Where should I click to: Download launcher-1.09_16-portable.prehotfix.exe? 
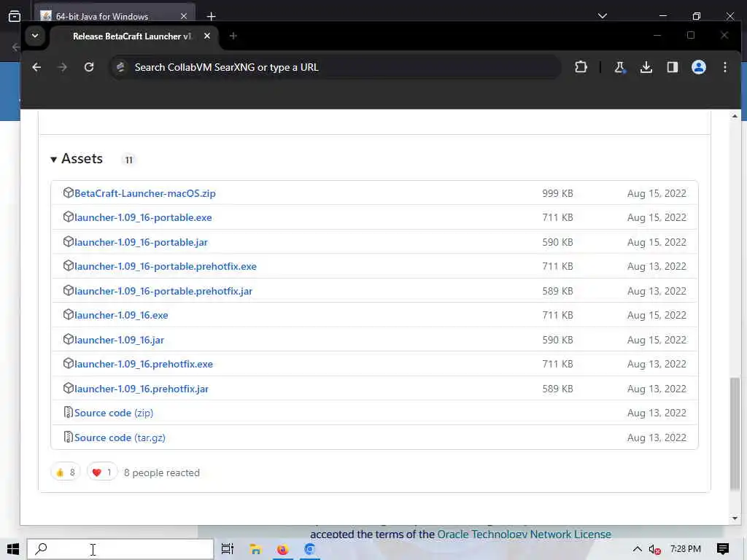pos(166,266)
